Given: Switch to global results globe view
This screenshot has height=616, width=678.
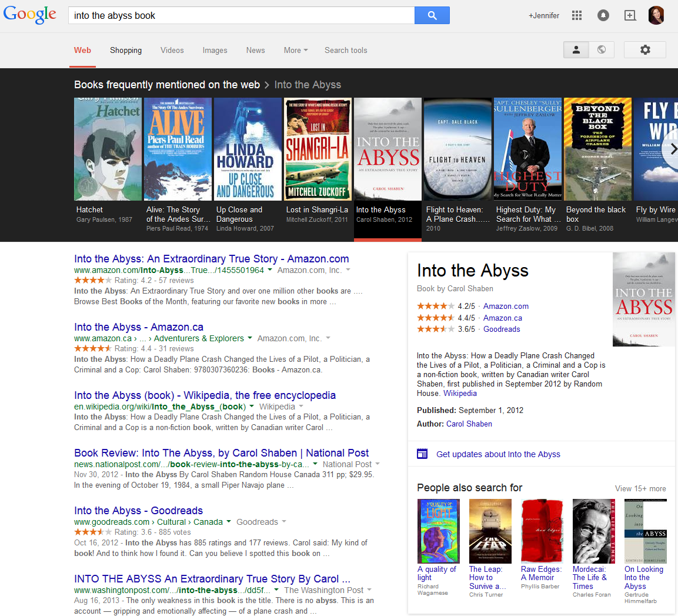Looking at the screenshot, I should (x=602, y=50).
